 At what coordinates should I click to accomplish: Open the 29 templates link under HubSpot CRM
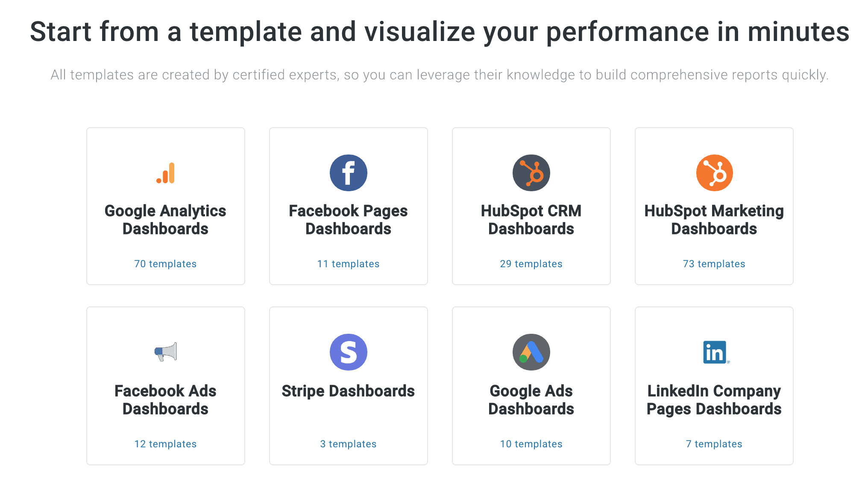pyautogui.click(x=531, y=263)
